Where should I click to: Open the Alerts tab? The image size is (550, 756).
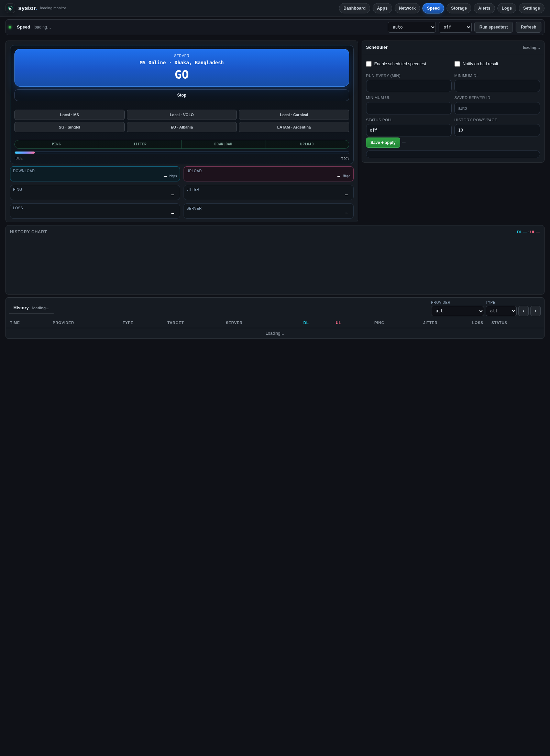(x=484, y=8)
